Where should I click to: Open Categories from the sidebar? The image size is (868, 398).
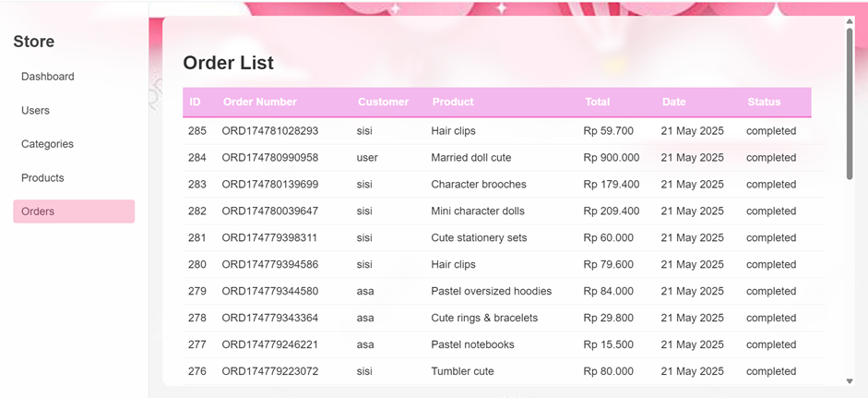[47, 144]
